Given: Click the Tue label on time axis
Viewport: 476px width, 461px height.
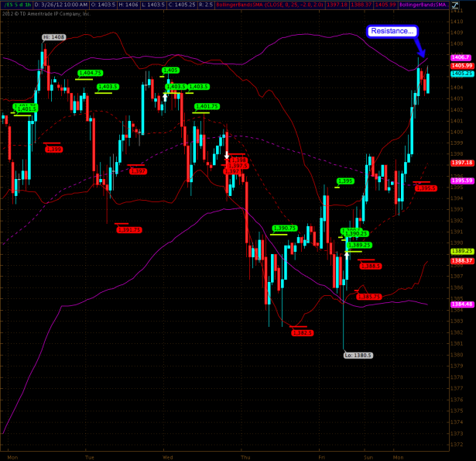Looking at the screenshot, I should click(90, 457).
